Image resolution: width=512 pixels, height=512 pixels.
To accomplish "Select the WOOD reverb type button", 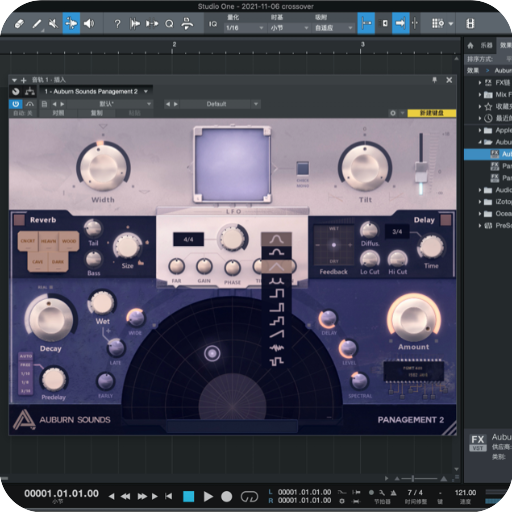I will pyautogui.click(x=69, y=241).
